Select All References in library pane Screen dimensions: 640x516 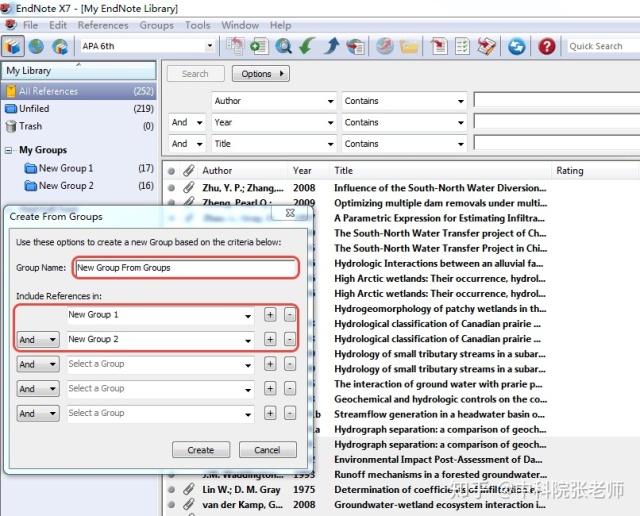click(x=79, y=91)
